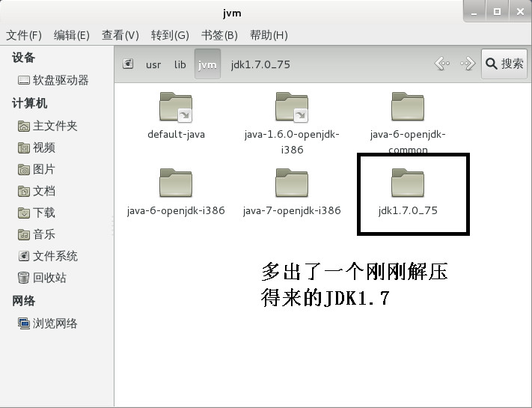532x408 pixels.
Task: Click the floppy drive icon in sidebar
Action: [23, 80]
